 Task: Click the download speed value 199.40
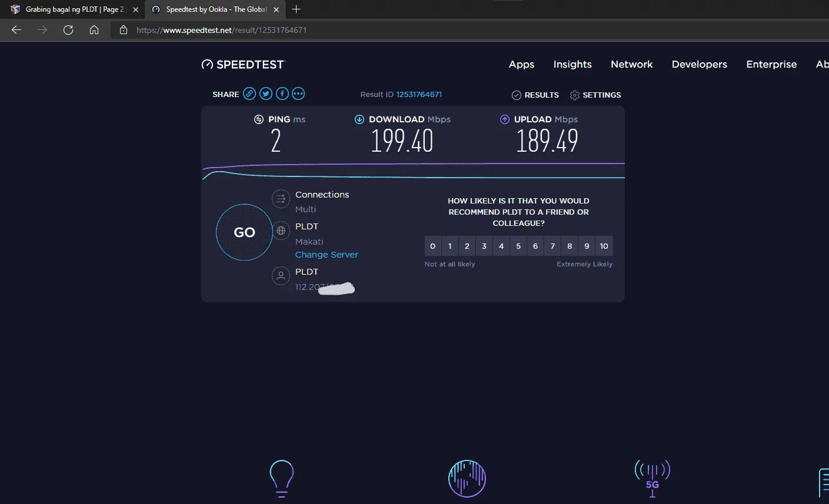pos(402,141)
